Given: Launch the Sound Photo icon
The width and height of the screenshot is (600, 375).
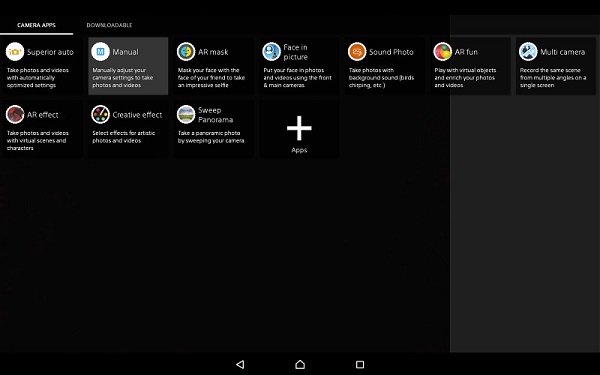Looking at the screenshot, I should [357, 52].
